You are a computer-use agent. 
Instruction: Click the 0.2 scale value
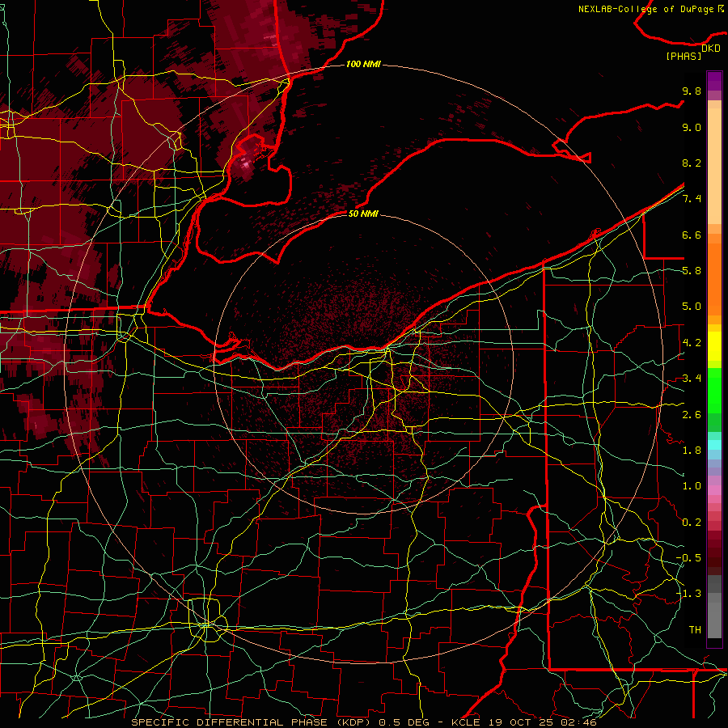692,523
